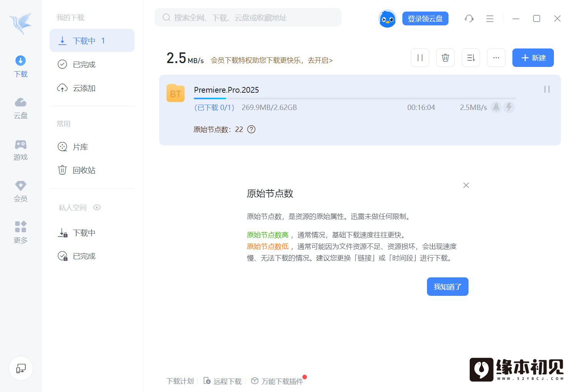Open the 下载 section in the sidebar
The width and height of the screenshot is (577, 392).
click(20, 67)
